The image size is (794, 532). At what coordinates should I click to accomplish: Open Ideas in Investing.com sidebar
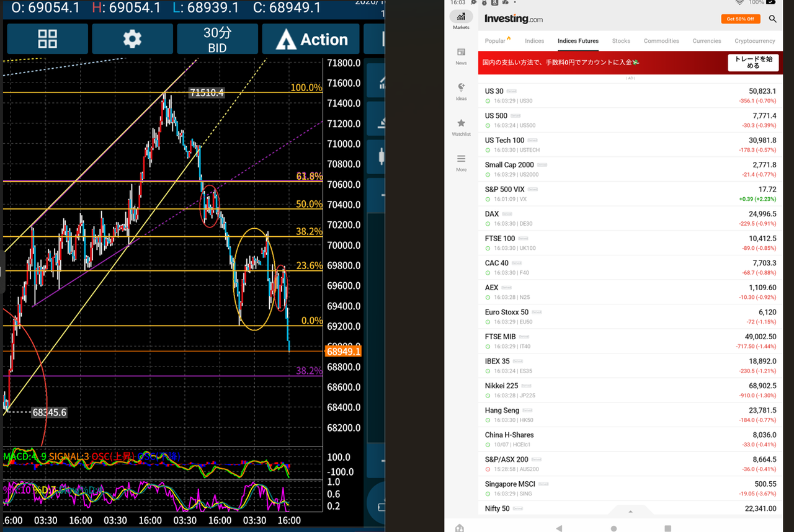tap(461, 91)
